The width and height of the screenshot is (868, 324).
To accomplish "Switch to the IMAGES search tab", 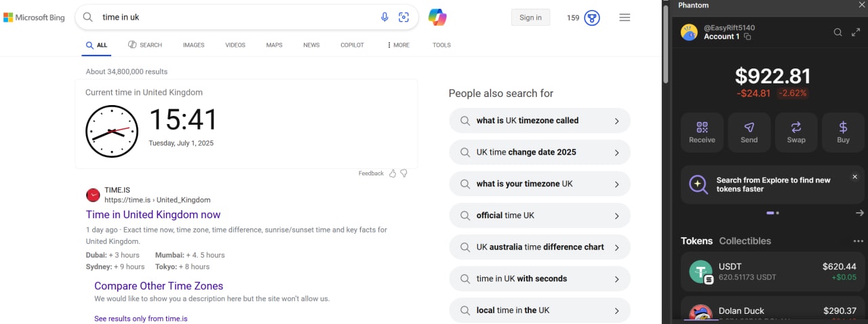I will click(x=193, y=45).
